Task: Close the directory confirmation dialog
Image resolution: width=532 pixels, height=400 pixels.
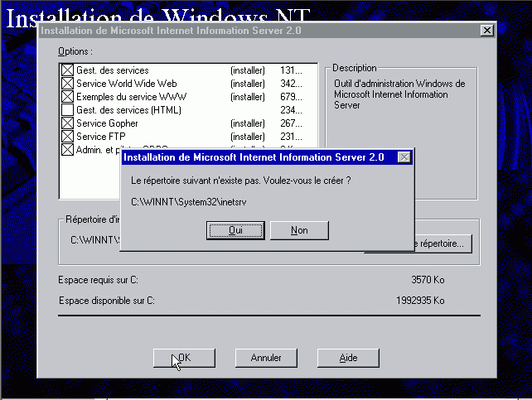Action: 404,157
